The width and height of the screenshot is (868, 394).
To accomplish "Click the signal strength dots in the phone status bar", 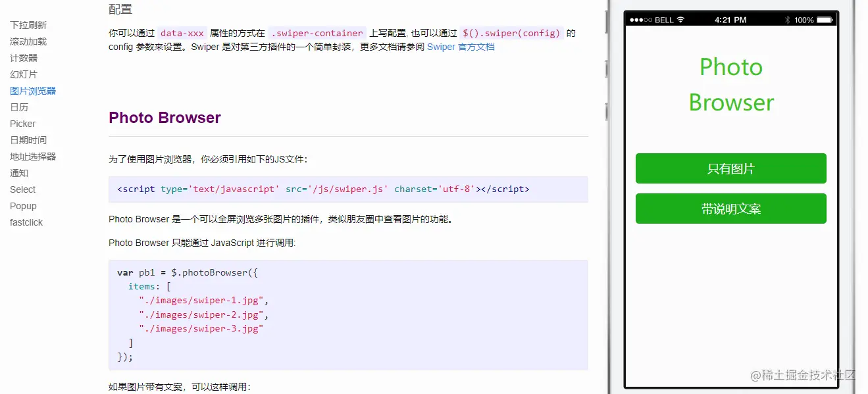I will click(641, 20).
